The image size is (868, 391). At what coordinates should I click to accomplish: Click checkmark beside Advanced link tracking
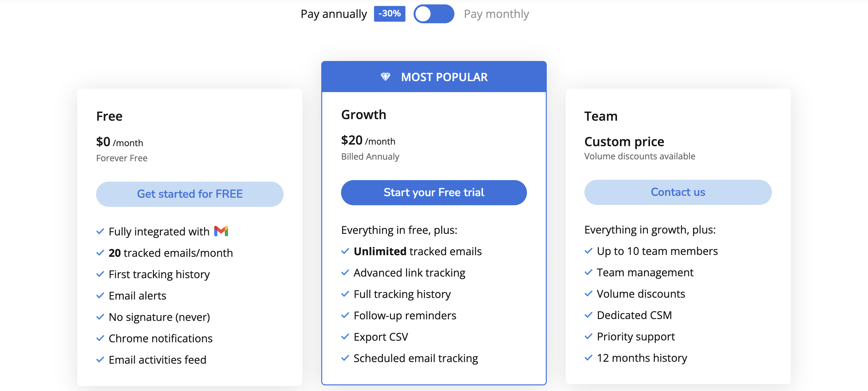coord(345,273)
